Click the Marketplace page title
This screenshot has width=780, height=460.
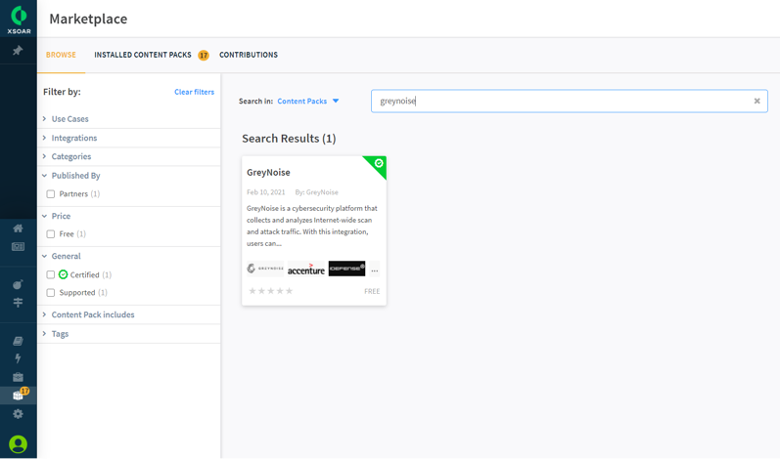(x=88, y=19)
